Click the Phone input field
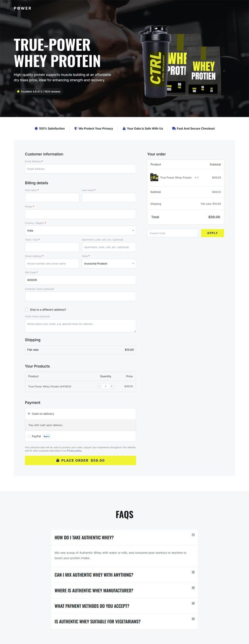Image resolution: width=249 pixels, height=644 pixels. coord(81,214)
